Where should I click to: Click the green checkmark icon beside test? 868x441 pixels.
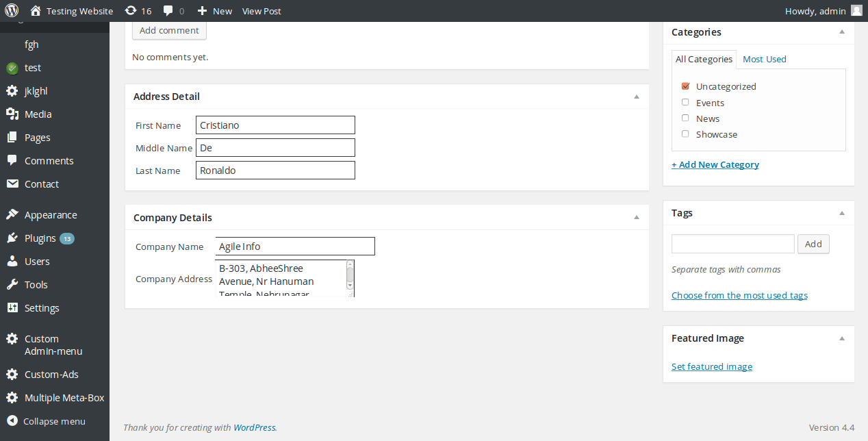coord(12,68)
